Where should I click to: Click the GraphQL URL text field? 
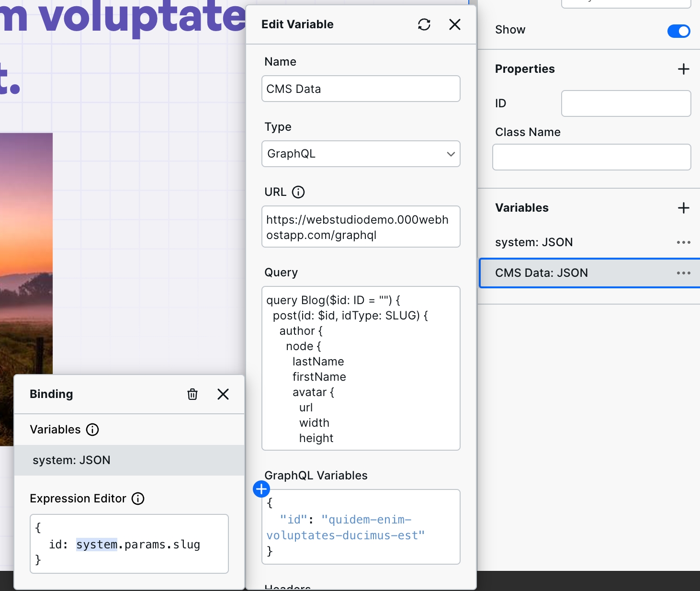361,227
